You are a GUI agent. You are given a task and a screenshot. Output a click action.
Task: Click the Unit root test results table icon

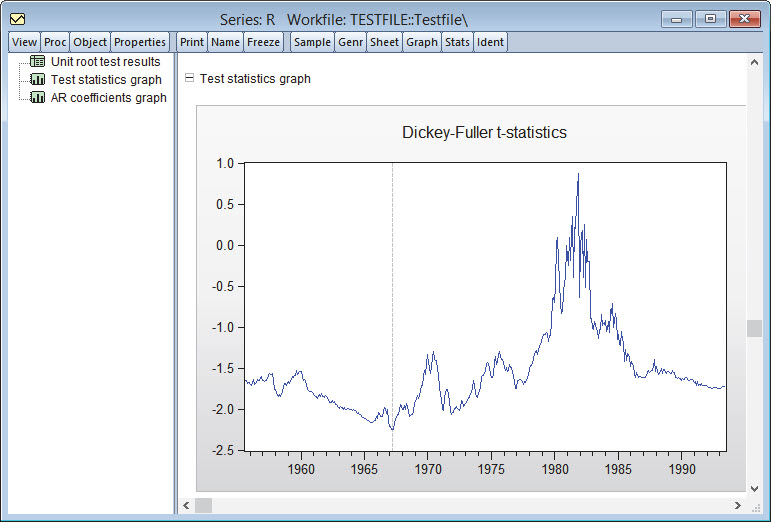37,62
